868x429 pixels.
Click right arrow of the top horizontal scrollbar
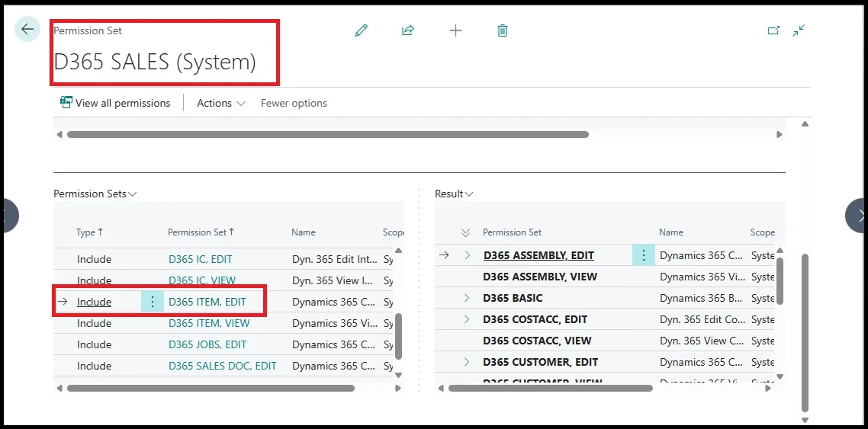779,134
